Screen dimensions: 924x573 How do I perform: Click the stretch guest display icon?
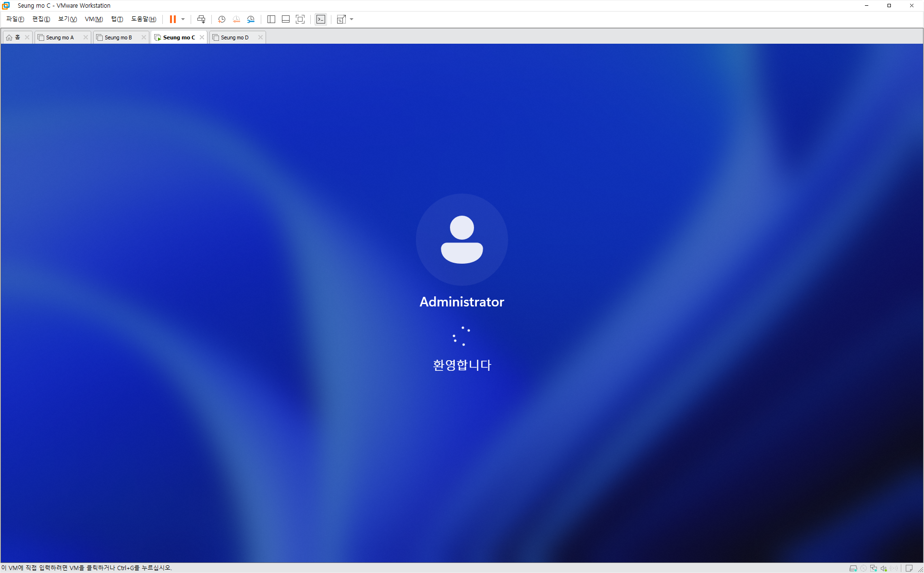coord(341,19)
